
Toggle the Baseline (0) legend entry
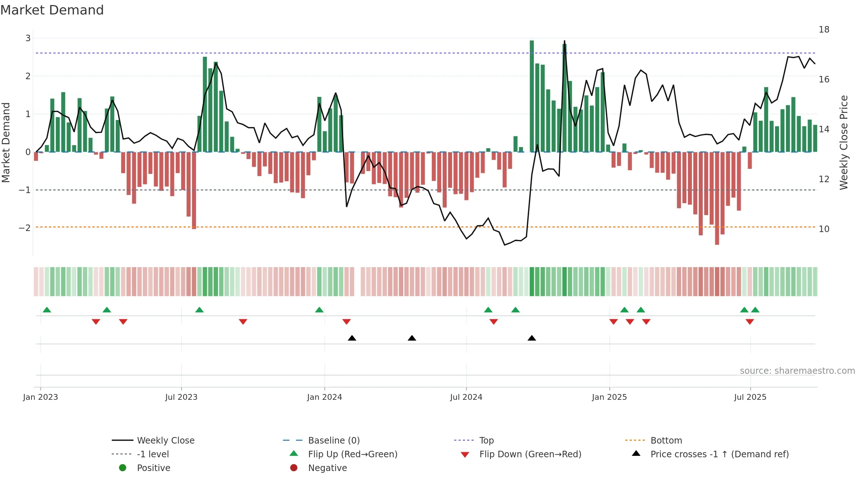[x=321, y=440]
